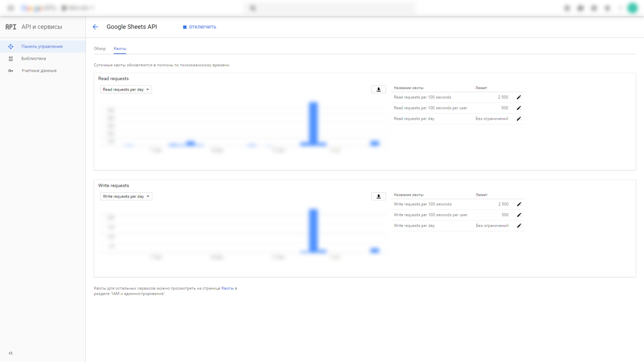Open the green account avatar
This screenshot has height=362, width=644.
tap(632, 8)
